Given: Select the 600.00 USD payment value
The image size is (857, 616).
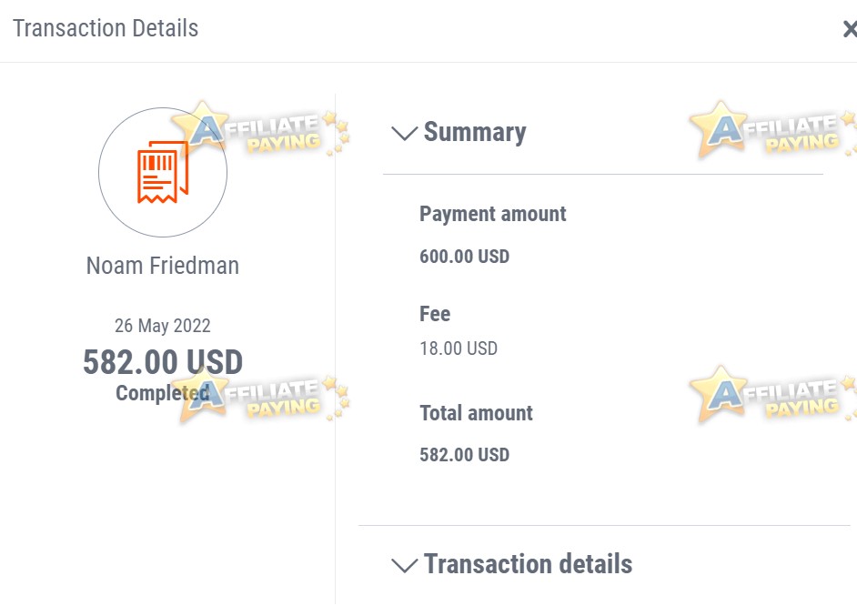Looking at the screenshot, I should [464, 257].
